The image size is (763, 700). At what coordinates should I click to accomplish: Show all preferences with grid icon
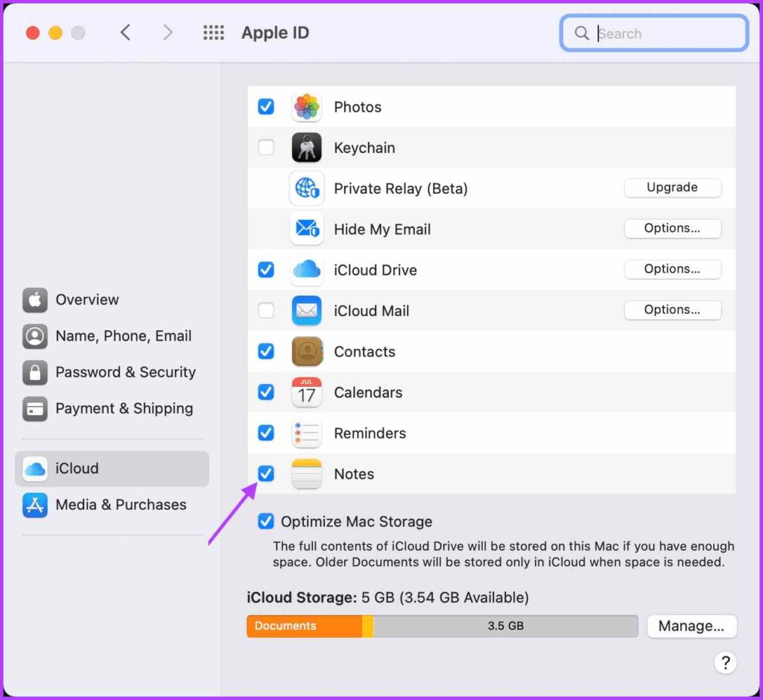(x=214, y=33)
